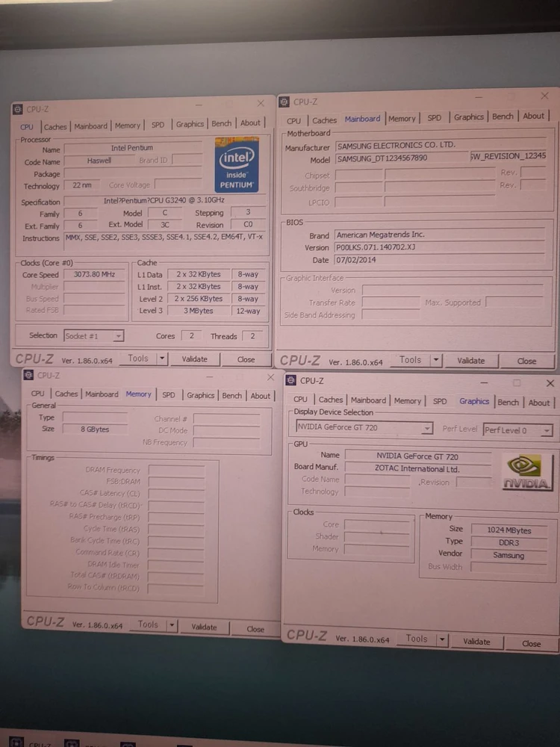560x747 pixels.
Task: Open Caches tab in the CPU window
Action: (55, 127)
